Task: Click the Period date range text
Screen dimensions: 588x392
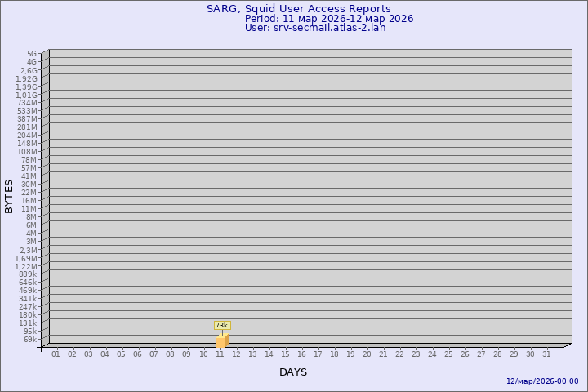Action: pyautogui.click(x=328, y=18)
